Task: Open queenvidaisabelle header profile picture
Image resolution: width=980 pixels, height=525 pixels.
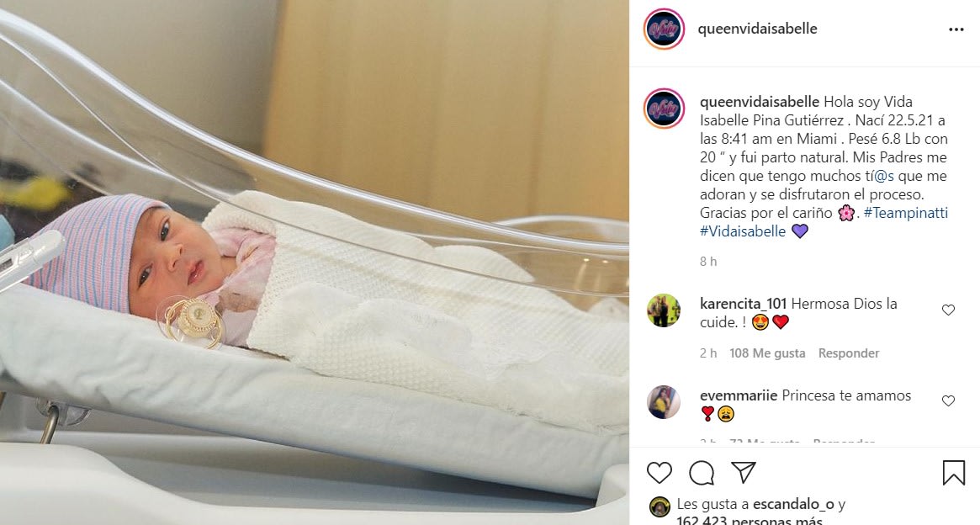Action: [664, 29]
